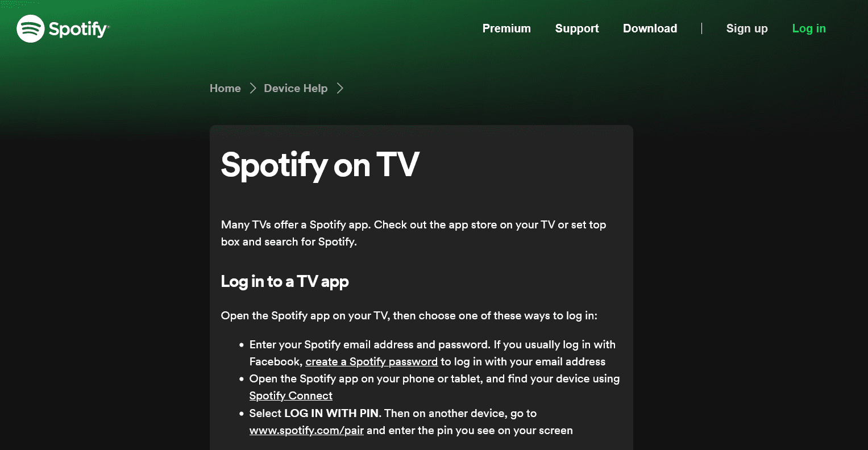Click the Spotify wordmark text in header
868x450 pixels.
point(79,28)
